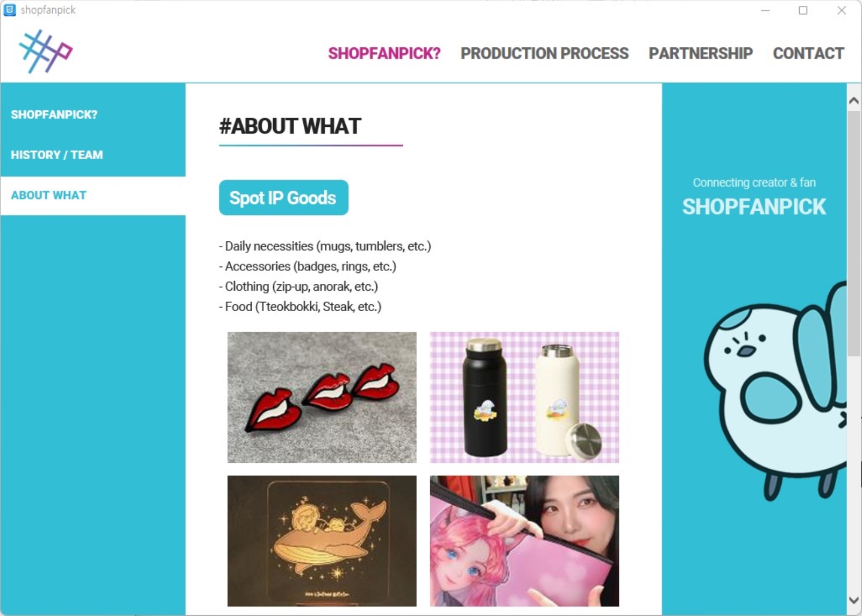Viewport: 862px width, 616px height.
Task: Select HISTORY / TEAM in the sidebar
Action: (x=93, y=155)
